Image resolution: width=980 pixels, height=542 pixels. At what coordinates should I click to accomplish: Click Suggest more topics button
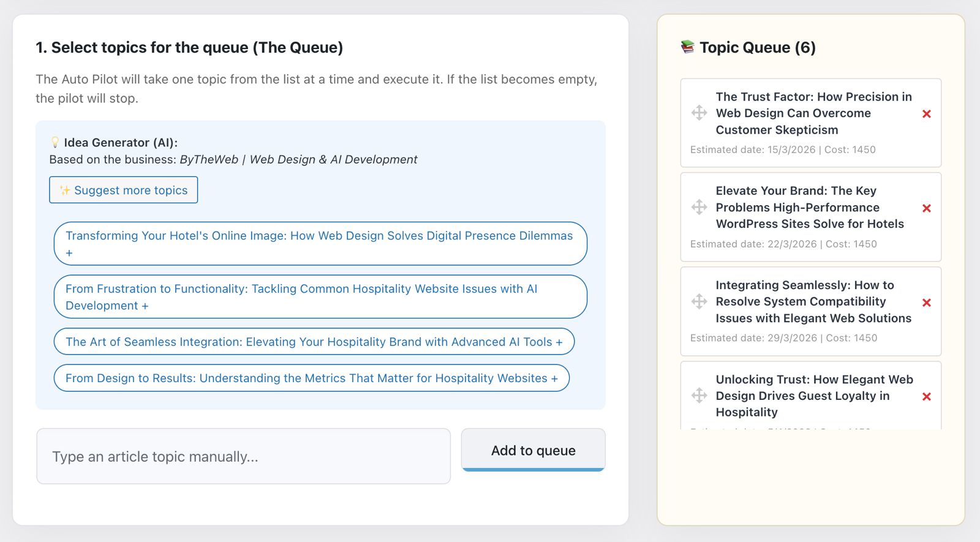[124, 190]
